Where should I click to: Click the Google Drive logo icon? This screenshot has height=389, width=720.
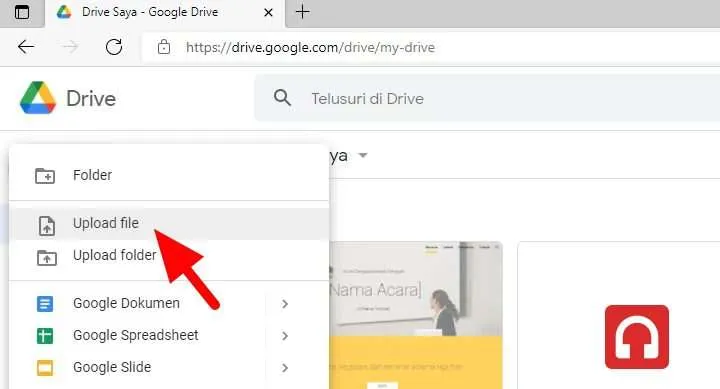[38, 98]
